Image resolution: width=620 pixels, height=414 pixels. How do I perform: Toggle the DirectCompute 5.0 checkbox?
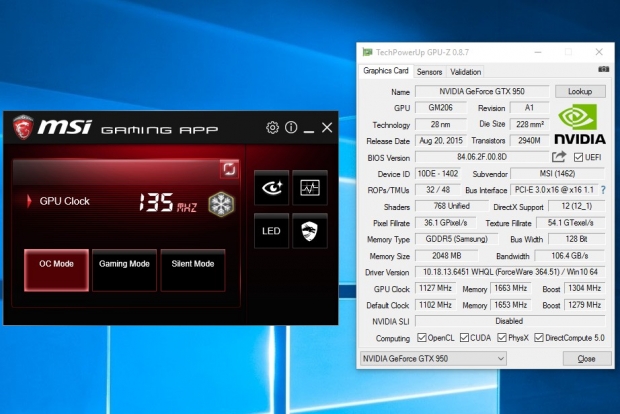(539, 338)
